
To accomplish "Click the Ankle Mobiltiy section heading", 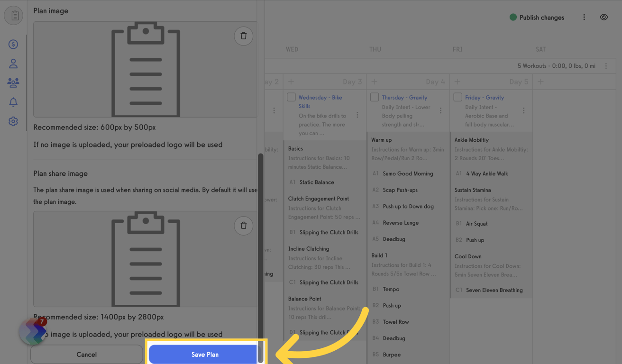I will [x=472, y=140].
